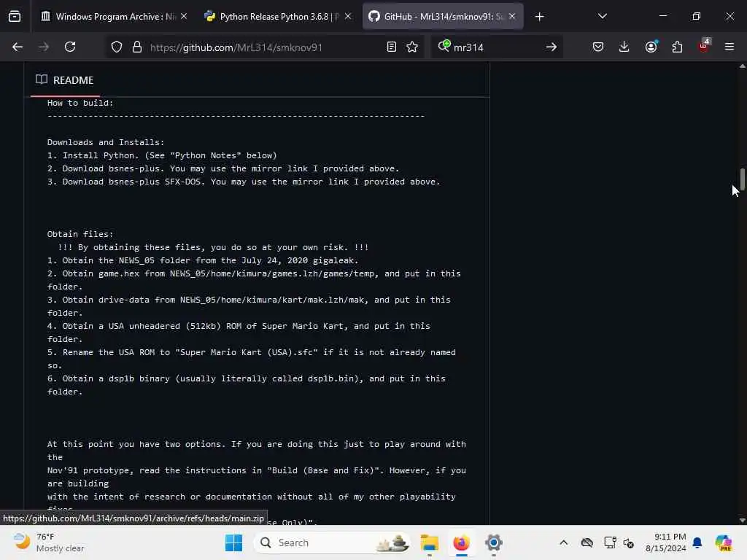The image size is (747, 560).
Task: Open extensions puzzle icon
Action: click(677, 47)
